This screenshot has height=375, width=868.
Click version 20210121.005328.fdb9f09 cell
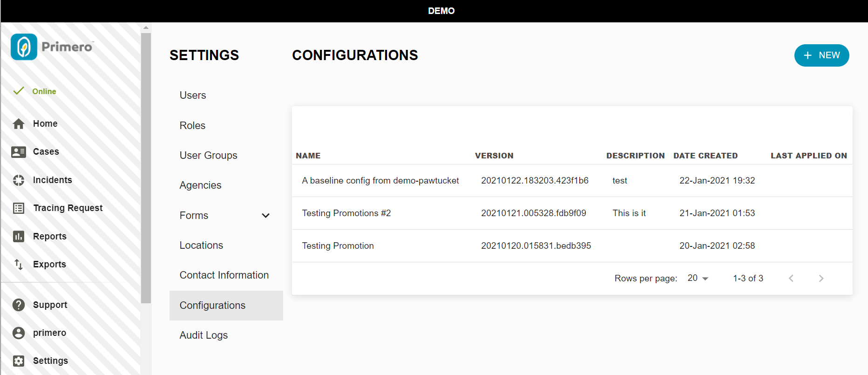(x=534, y=213)
